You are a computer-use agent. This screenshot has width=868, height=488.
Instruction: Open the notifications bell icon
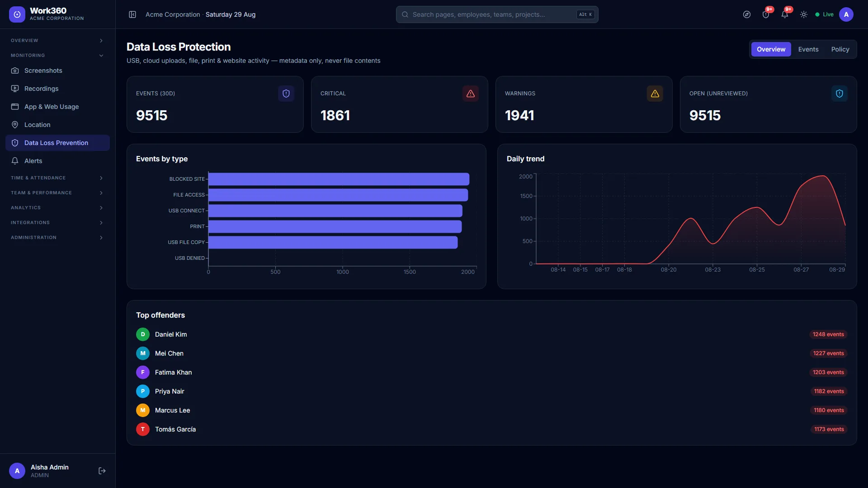[785, 14]
